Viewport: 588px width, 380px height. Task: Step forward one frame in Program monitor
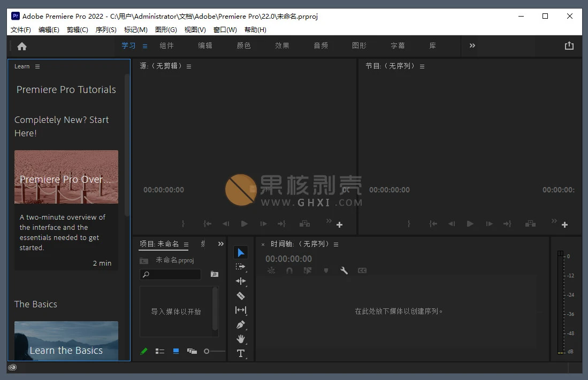click(x=490, y=224)
